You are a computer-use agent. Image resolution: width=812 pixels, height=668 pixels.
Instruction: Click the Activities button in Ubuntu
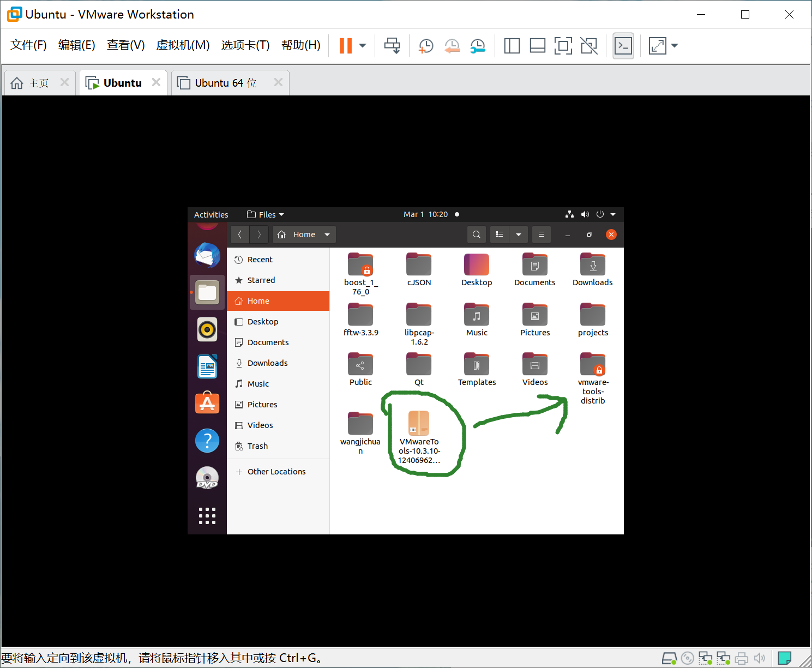coord(210,214)
